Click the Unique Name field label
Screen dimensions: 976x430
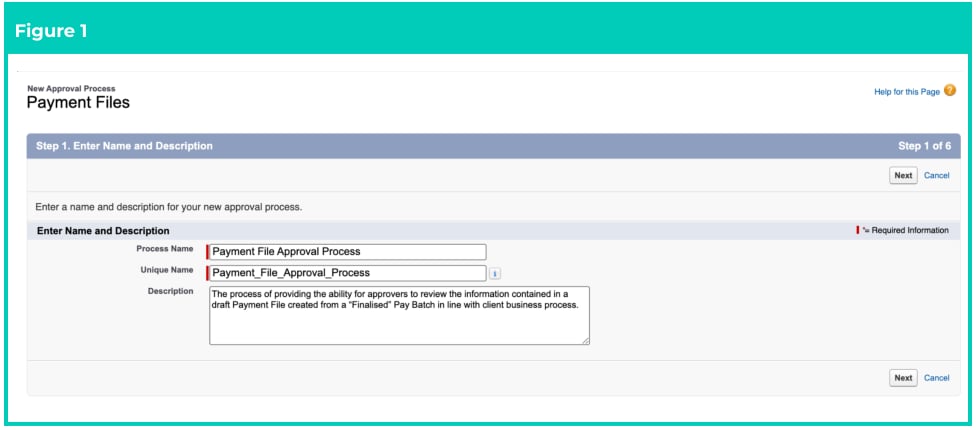pyautogui.click(x=167, y=270)
